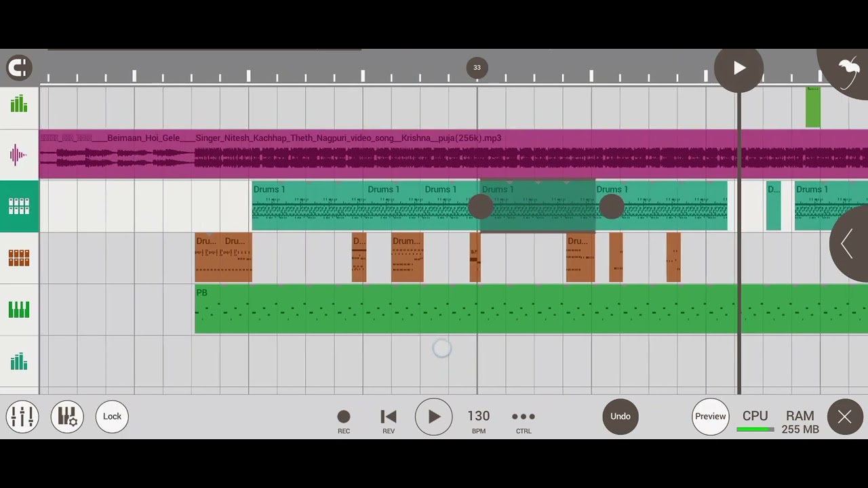Select the Drums 1 clip after the selection
868x488 pixels.
tap(661, 206)
